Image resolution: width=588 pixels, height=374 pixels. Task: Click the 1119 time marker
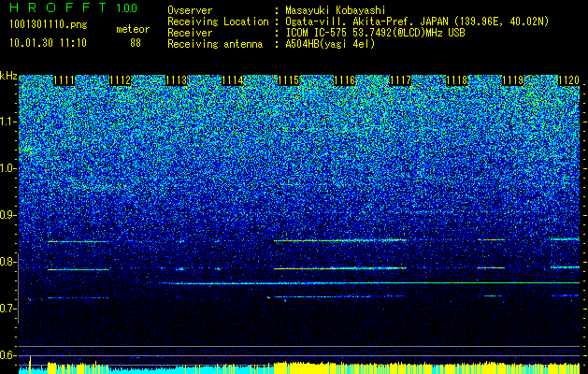click(x=512, y=80)
